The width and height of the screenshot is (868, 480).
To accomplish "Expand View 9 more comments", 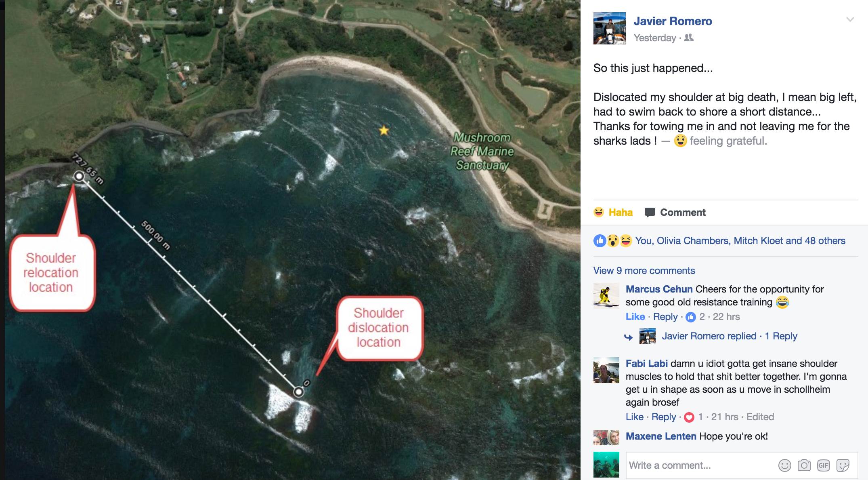I will tap(644, 271).
